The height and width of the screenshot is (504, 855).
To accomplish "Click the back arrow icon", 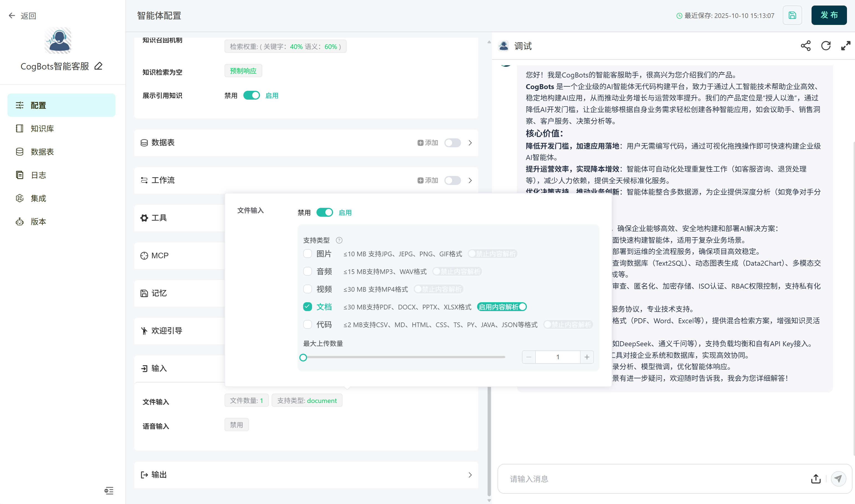I will click(x=12, y=15).
